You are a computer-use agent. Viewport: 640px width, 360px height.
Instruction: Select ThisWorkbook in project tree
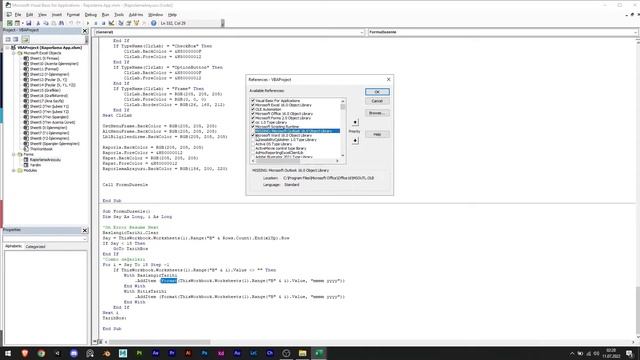click(41, 149)
